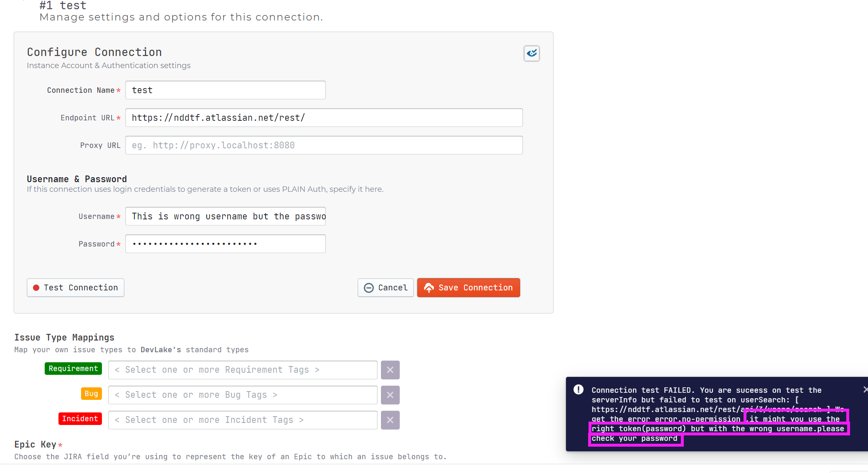Open the Bug Tags multi-select
This screenshot has width=868, height=473.
click(242, 395)
